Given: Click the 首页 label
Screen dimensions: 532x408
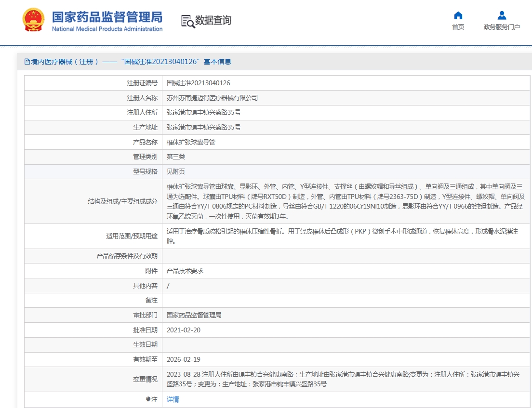Looking at the screenshot, I should [458, 27].
